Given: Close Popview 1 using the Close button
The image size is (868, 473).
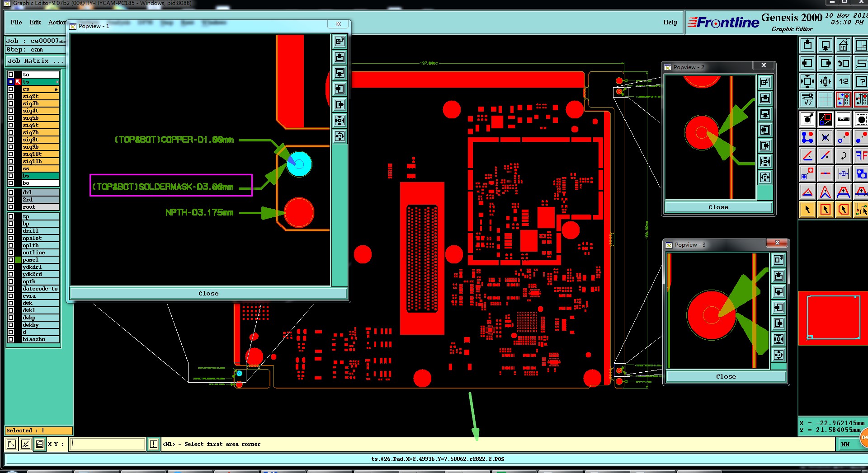Looking at the screenshot, I should pos(208,294).
